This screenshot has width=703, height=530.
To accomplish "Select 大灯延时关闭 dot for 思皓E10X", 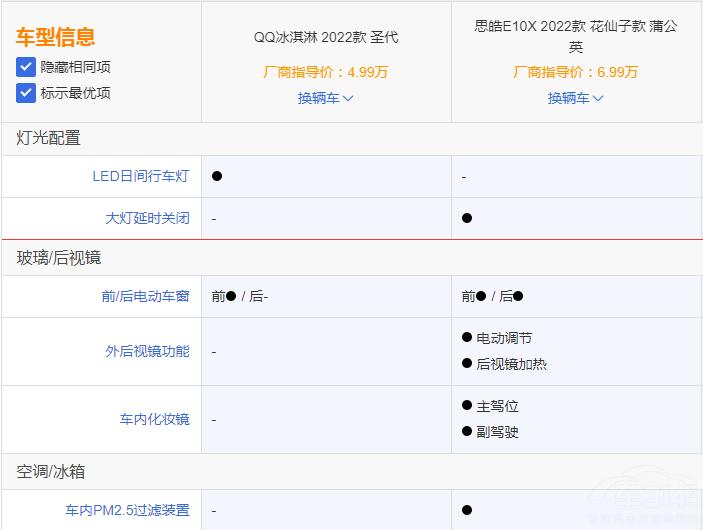I will point(467,218).
